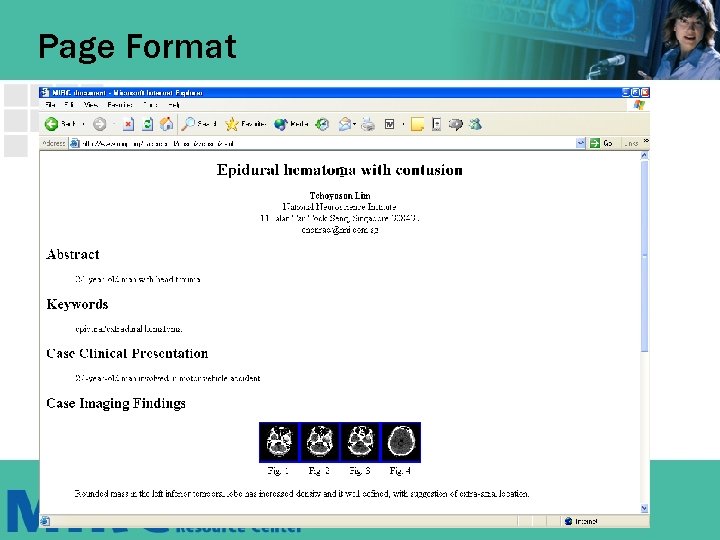Viewport: 720px width, 540px height.
Task: Click the Case Imaging Findings heading
Action: [x=116, y=403]
